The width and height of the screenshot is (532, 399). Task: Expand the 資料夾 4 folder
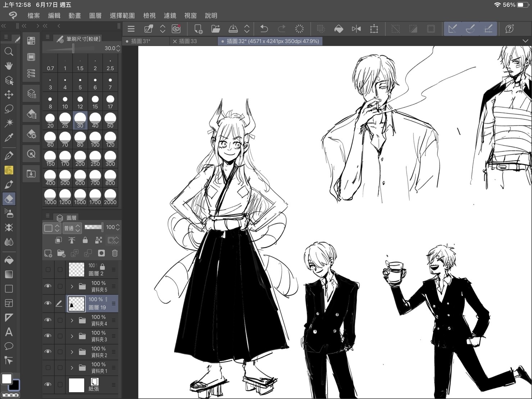(x=72, y=320)
